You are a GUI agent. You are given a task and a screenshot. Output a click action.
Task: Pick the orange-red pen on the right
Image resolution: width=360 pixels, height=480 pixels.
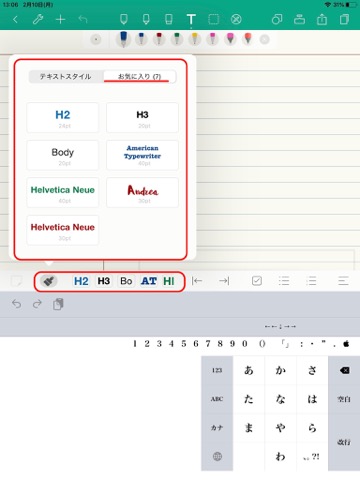(x=248, y=39)
